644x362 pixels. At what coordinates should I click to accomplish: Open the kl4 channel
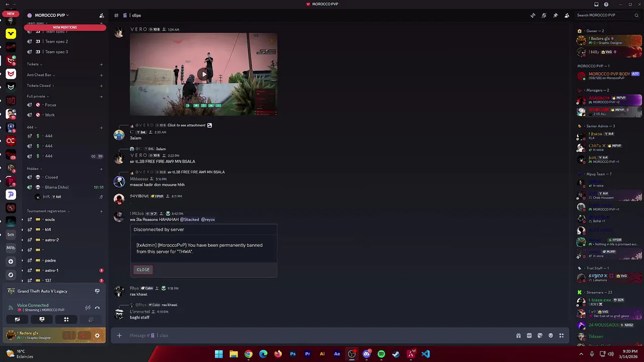(x=65, y=229)
